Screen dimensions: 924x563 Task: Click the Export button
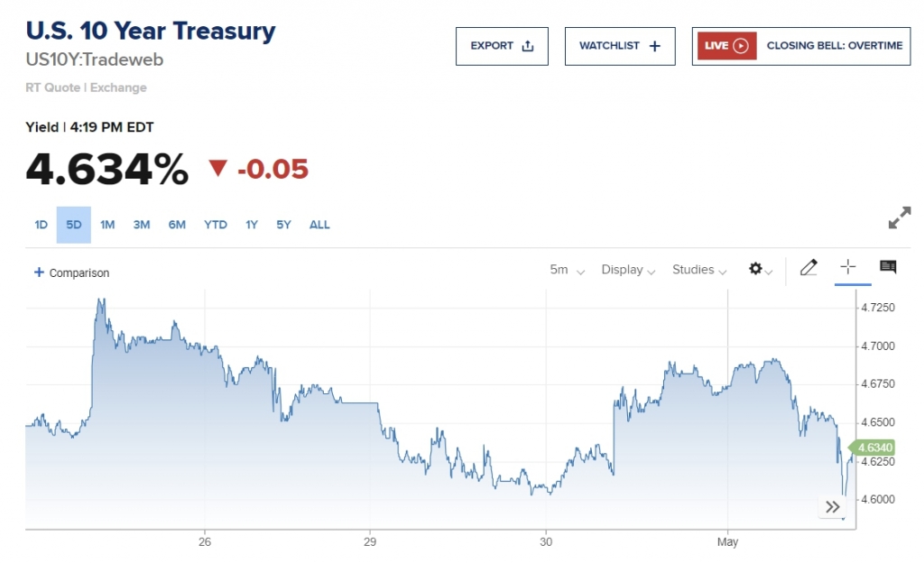[x=502, y=46]
